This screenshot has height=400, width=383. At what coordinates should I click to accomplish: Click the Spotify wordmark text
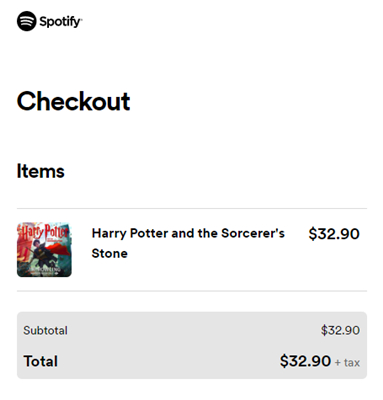(x=60, y=22)
